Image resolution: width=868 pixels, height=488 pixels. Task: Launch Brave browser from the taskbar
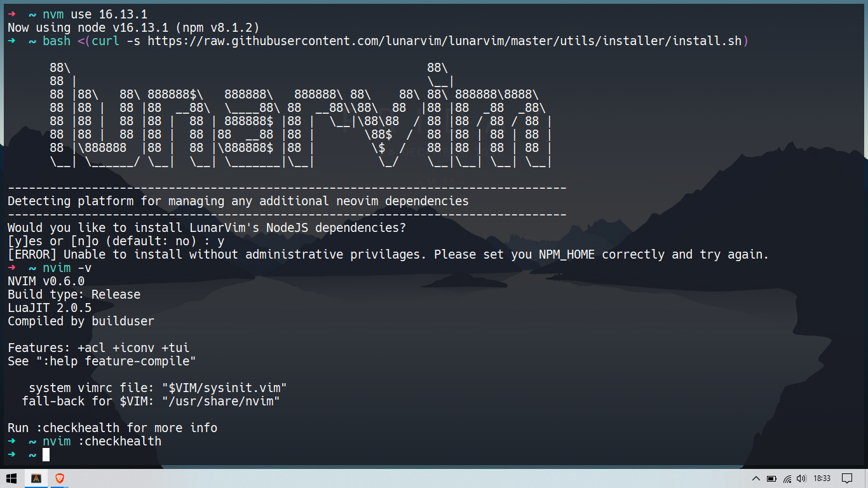[x=59, y=478]
